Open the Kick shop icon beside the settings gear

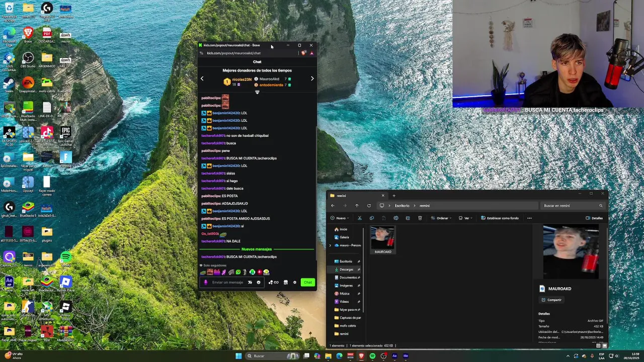pos(286,282)
